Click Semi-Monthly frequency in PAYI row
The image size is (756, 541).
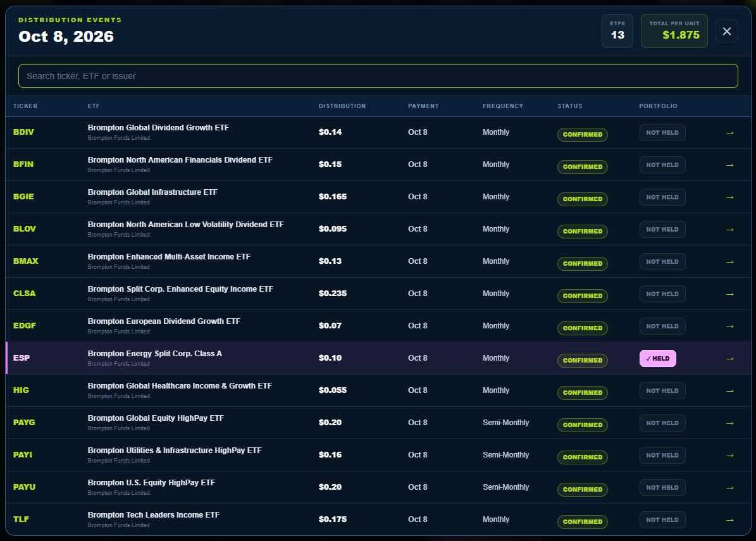[x=505, y=455]
